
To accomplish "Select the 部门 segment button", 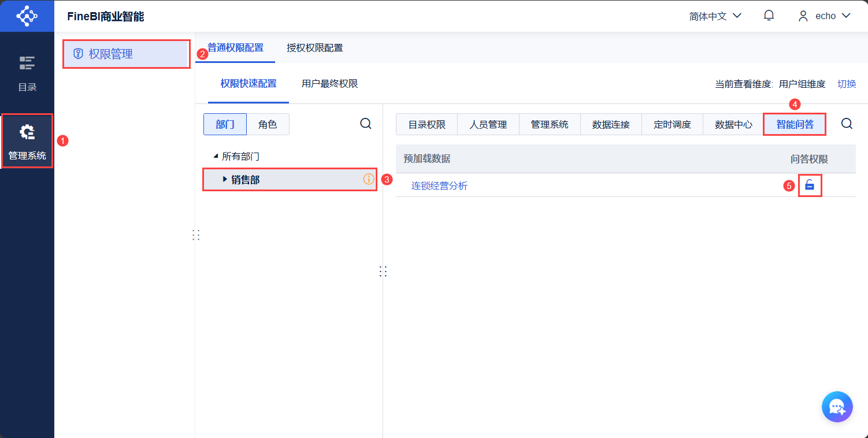I will (x=225, y=124).
